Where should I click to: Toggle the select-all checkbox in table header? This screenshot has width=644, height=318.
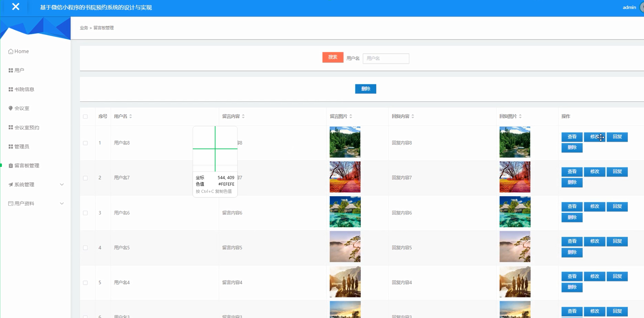[86, 117]
